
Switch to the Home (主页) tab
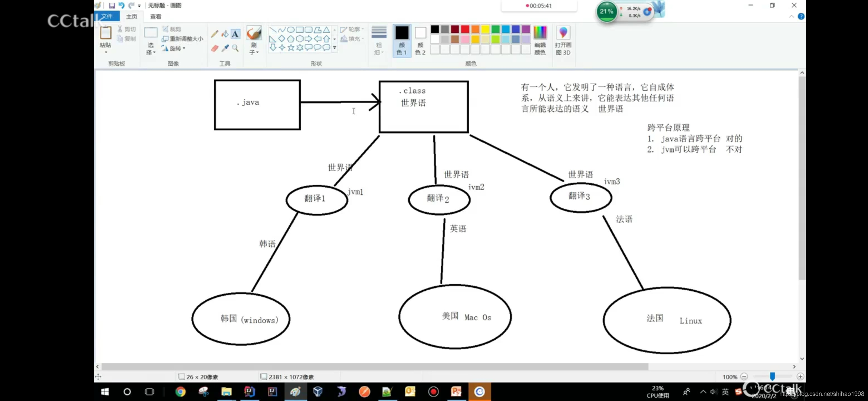(x=132, y=16)
